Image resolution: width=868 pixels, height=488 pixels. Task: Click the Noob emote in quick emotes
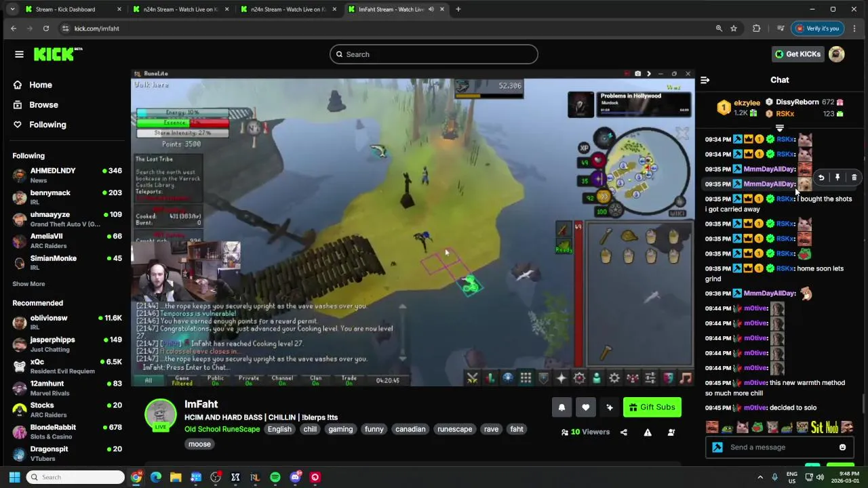(x=833, y=427)
